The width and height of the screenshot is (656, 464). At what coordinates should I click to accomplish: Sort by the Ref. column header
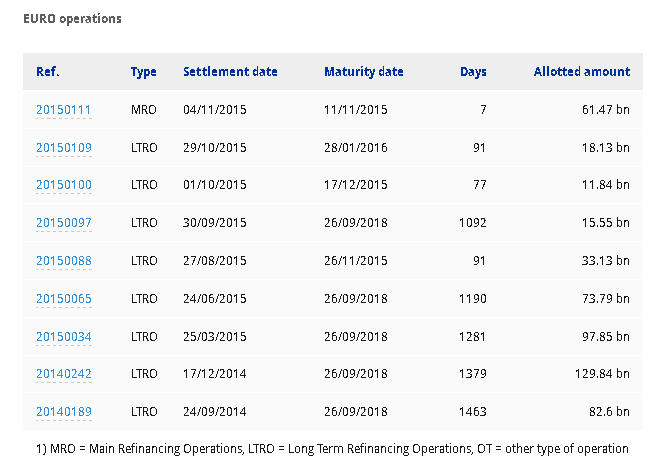[x=47, y=72]
